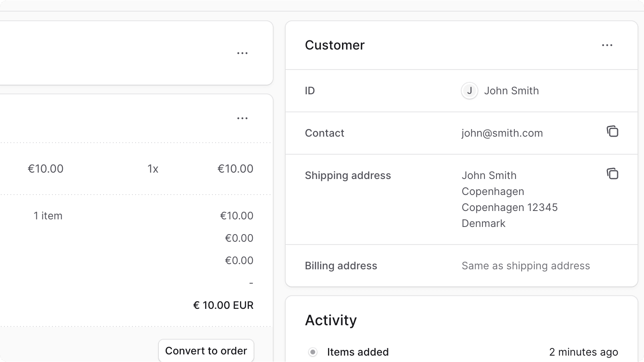Image resolution: width=644 pixels, height=362 pixels.
Task: Click the Items added activity radio indicator
Action: (313, 352)
